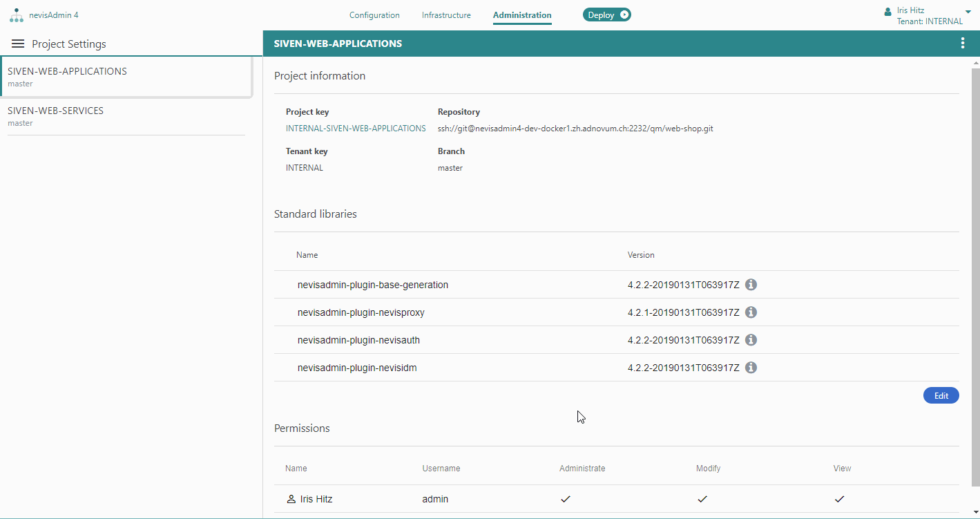
Task: Show info for nevisadmin-plugin-base-generation version
Action: pyautogui.click(x=751, y=285)
